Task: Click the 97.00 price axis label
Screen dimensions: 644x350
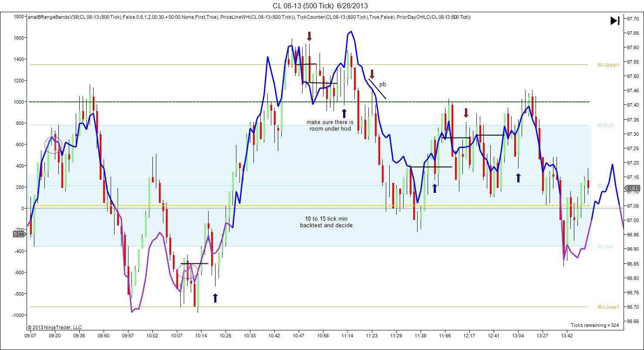Action: pos(632,220)
